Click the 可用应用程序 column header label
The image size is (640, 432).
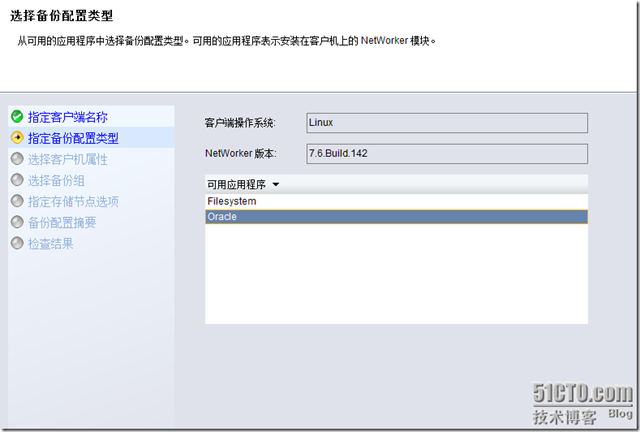click(236, 185)
